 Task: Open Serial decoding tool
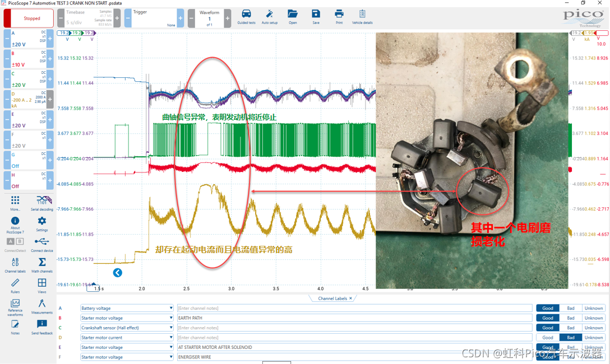point(42,203)
